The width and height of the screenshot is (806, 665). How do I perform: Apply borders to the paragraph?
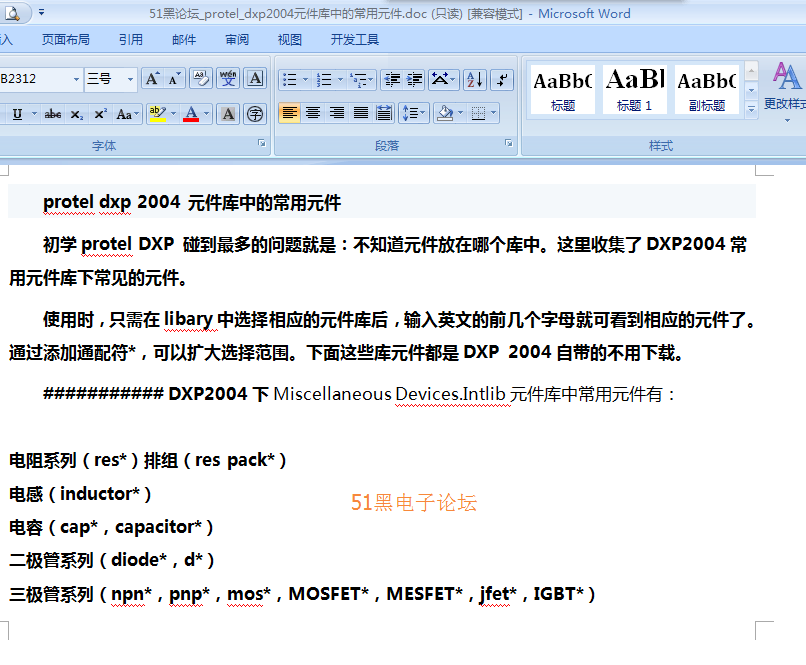coord(478,113)
